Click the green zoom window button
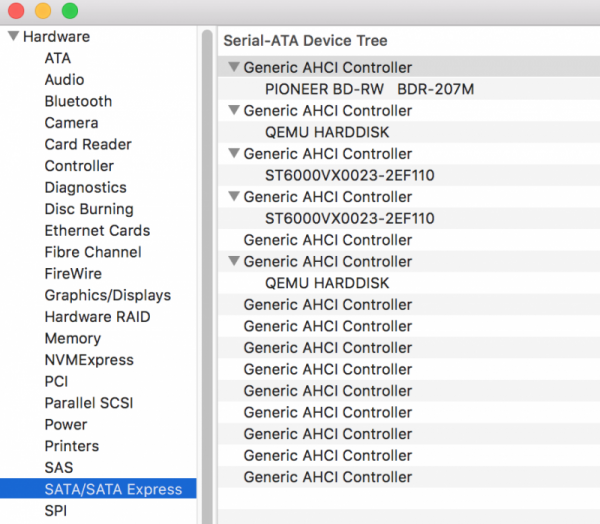 tap(70, 11)
